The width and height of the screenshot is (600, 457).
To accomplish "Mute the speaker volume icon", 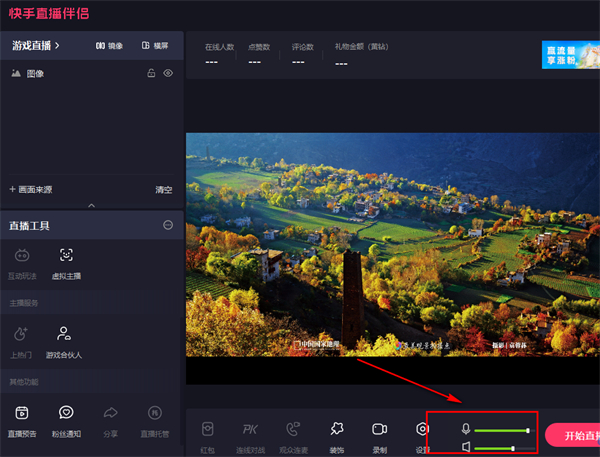I will [465, 448].
